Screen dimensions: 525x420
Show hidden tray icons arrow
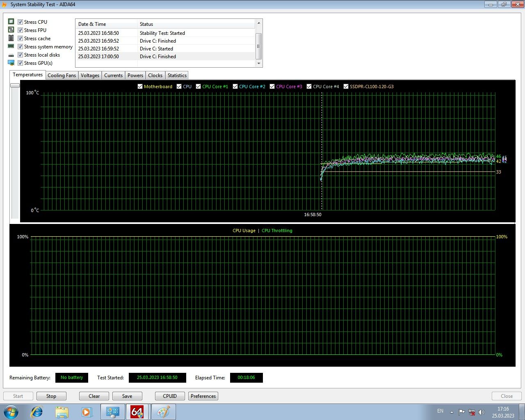point(452,412)
